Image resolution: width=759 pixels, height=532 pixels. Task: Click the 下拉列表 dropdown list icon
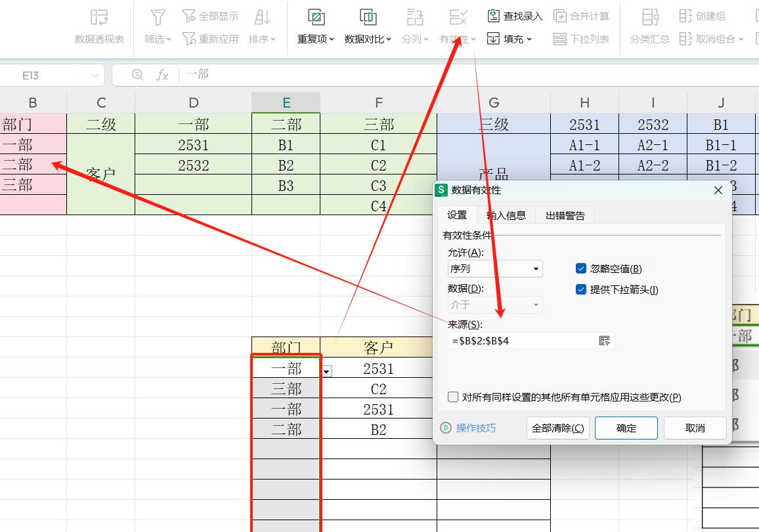(560, 39)
